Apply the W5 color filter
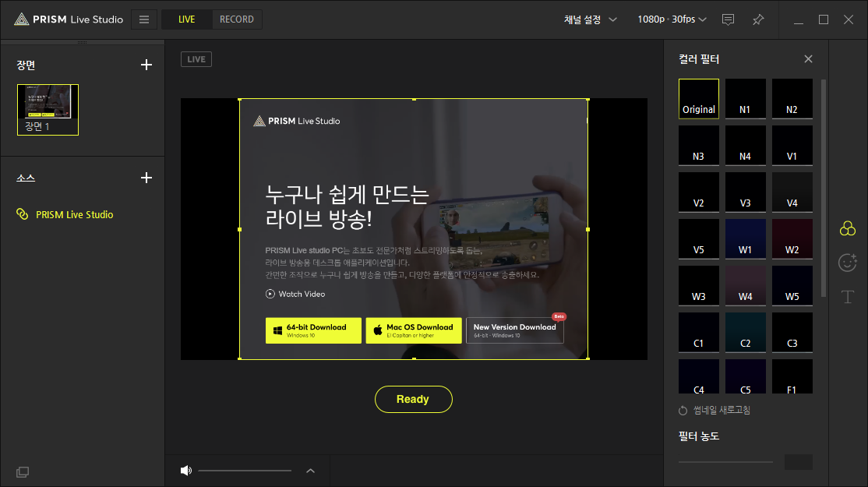The image size is (868, 487). click(792, 285)
